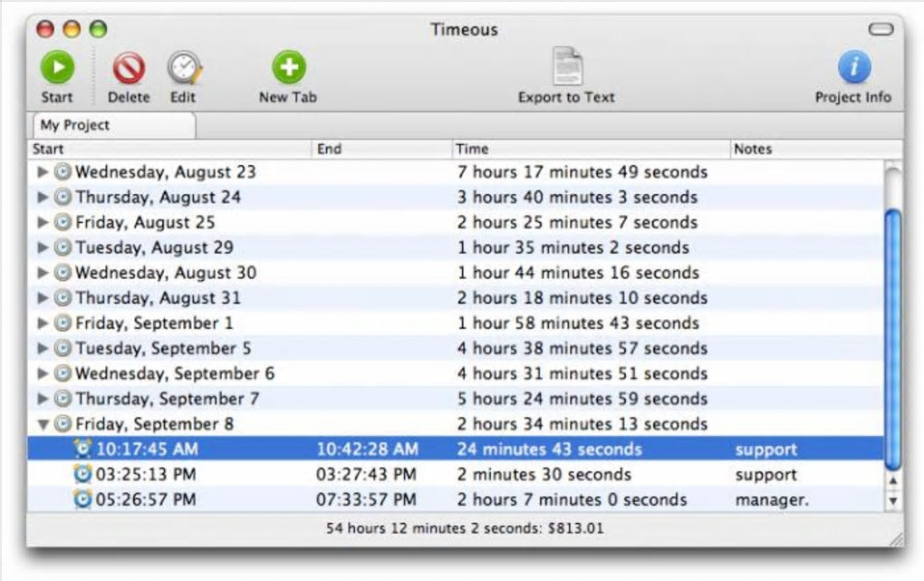Select '2 hours 18 minutes 10 seconds' cell
924x581 pixels.
pyautogui.click(x=582, y=298)
